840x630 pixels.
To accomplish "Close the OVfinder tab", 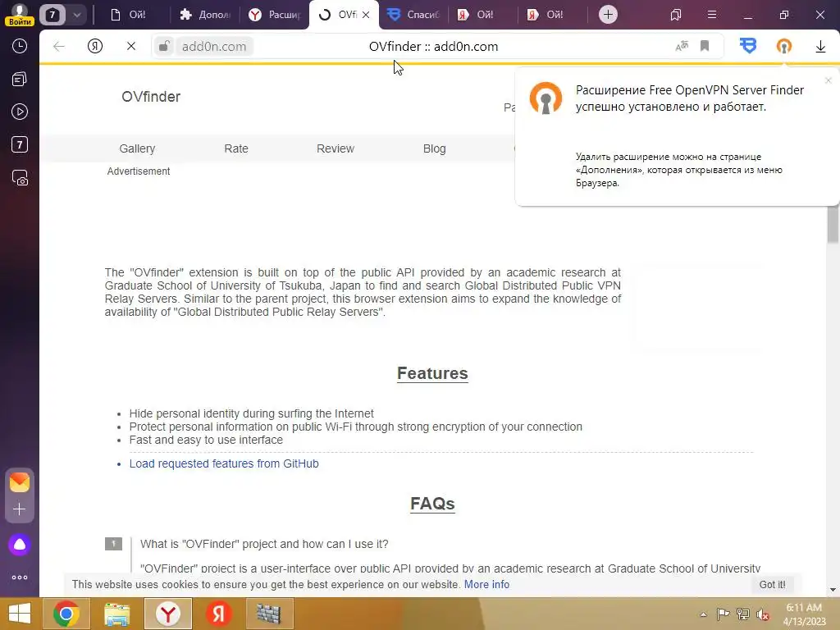I will 366,15.
